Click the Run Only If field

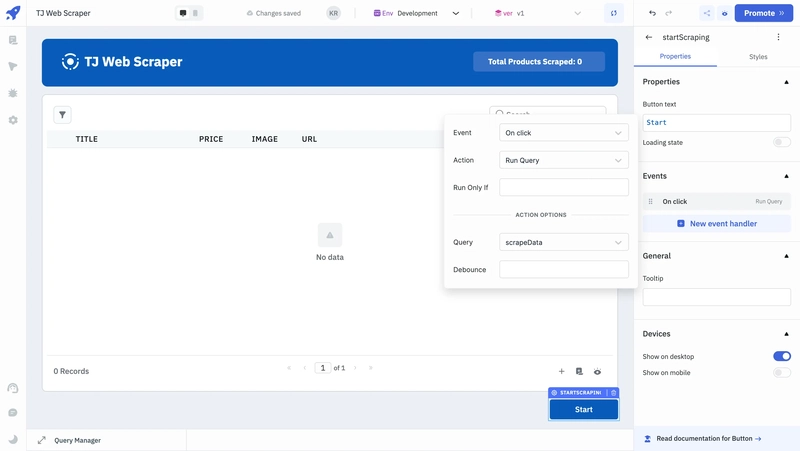pyautogui.click(x=563, y=187)
